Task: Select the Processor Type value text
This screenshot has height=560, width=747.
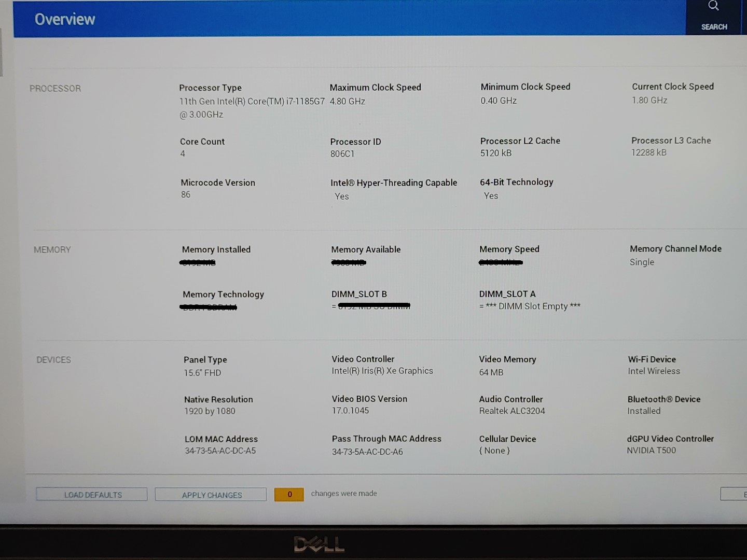Action: coord(252,102)
